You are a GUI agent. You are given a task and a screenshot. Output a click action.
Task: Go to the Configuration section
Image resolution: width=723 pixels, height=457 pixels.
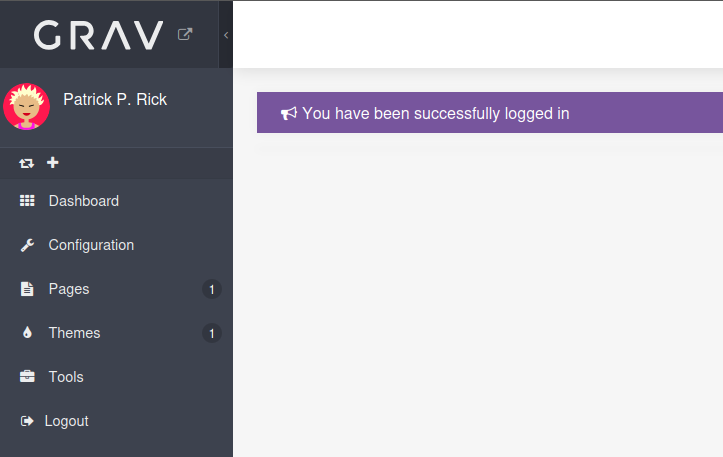click(91, 245)
